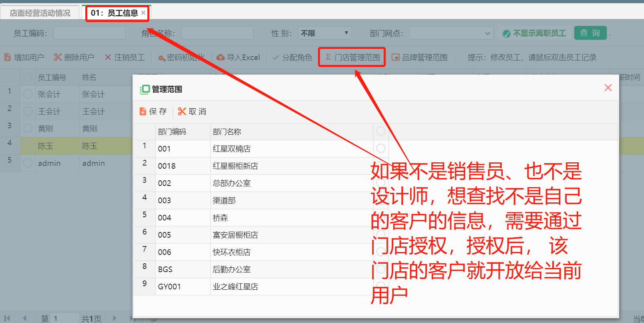644x323 pixels.
Task: Toggle the select-all circle in the dialog header
Action: (380, 131)
